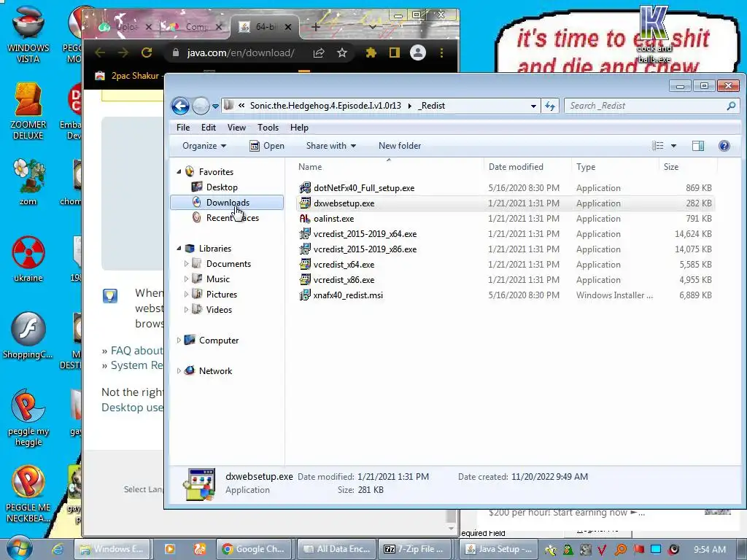Select the vcredist_x86.exe file icon
The height and width of the screenshot is (560, 747).
pos(305,279)
